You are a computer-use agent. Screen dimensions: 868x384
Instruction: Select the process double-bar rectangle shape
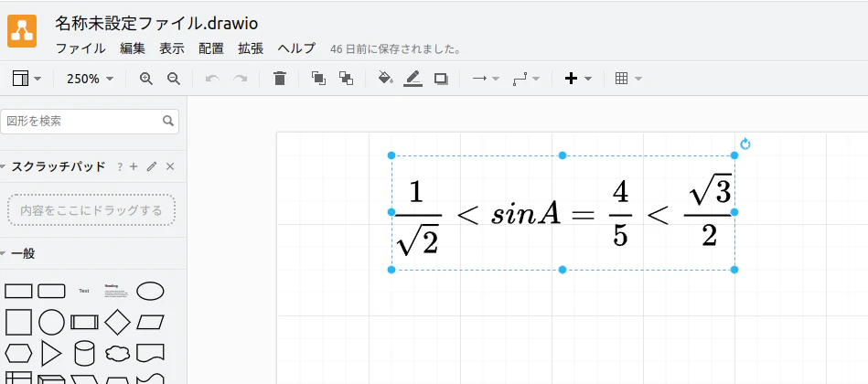84,322
